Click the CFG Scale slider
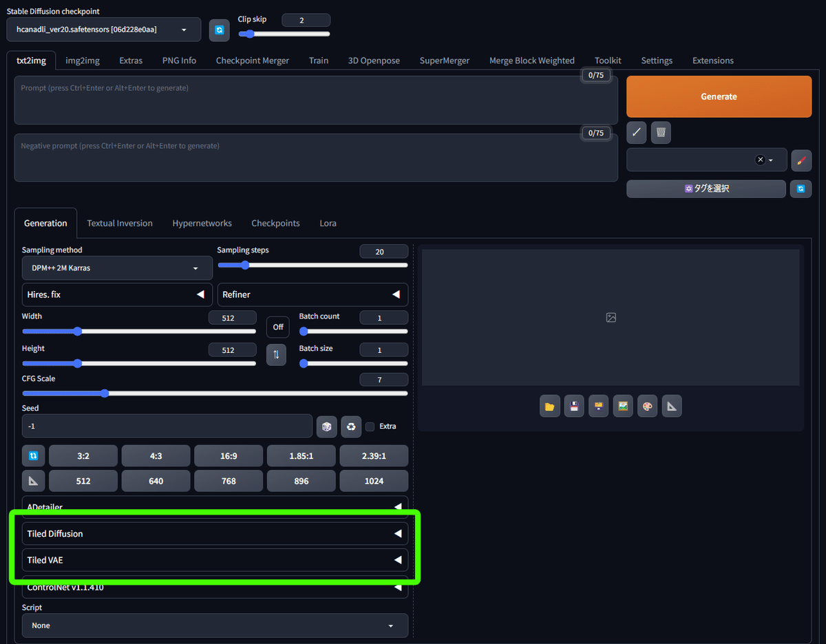This screenshot has height=644, width=826. [x=215, y=394]
